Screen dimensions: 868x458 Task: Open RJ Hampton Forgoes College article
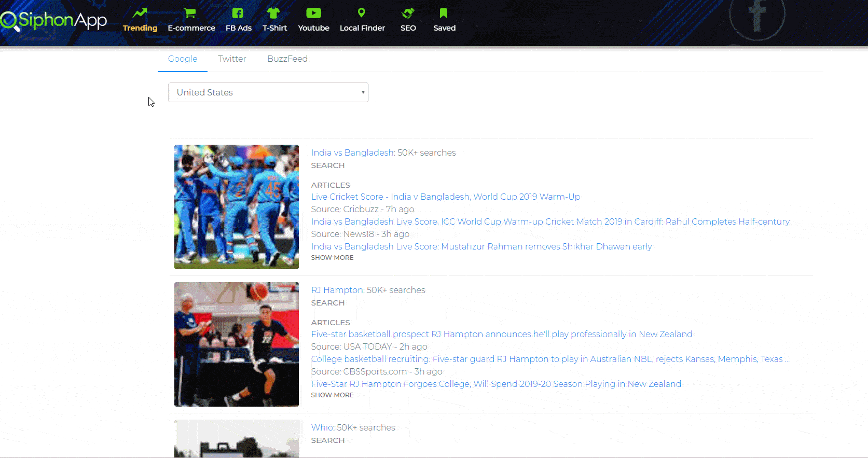496,384
